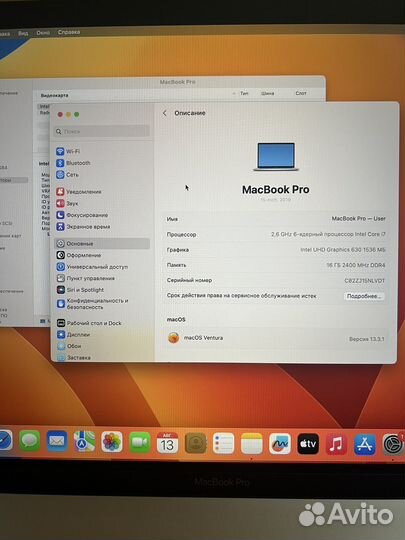Click the MacBook Pro laptop image
Image resolution: width=405 pixels, height=540 pixels.
(276, 157)
